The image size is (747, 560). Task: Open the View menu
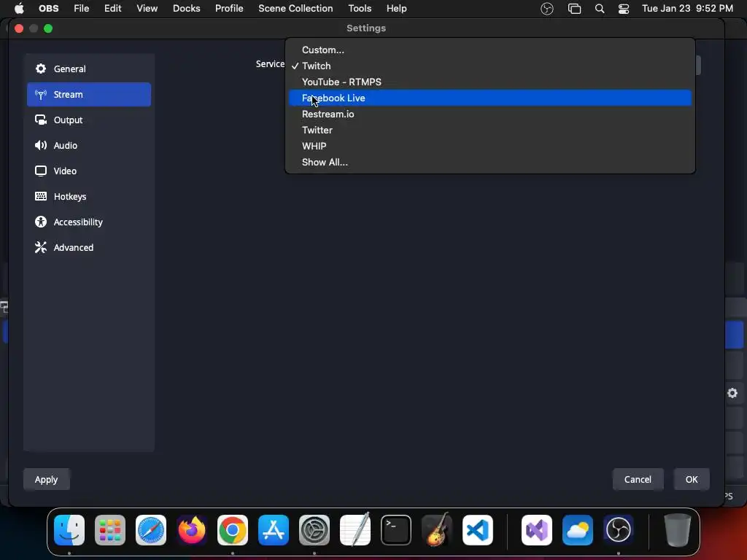click(147, 9)
